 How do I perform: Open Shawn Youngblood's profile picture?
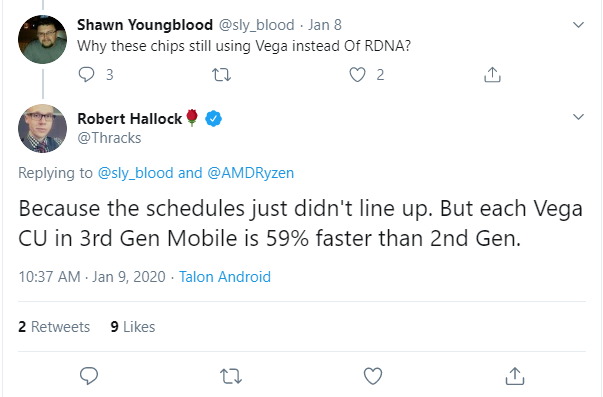[x=42, y=39]
